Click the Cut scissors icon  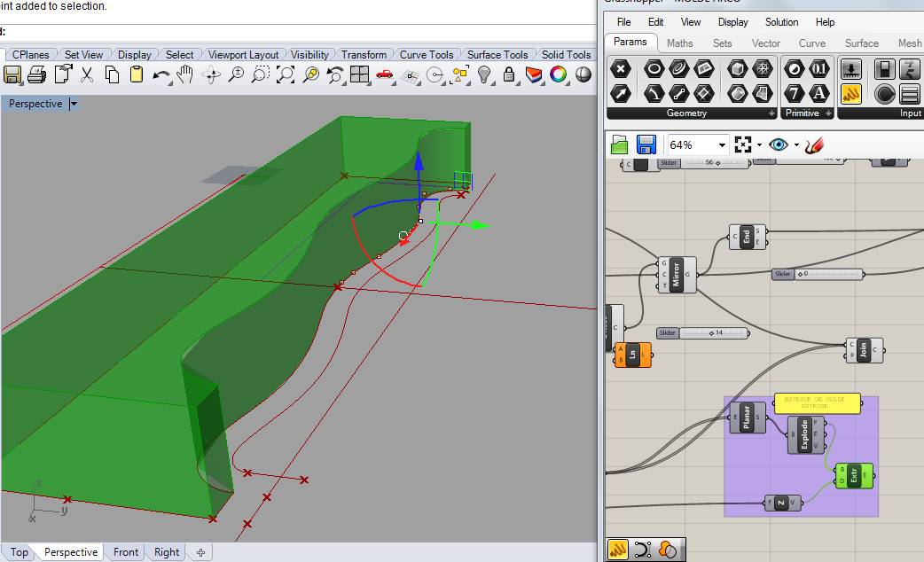click(x=87, y=74)
